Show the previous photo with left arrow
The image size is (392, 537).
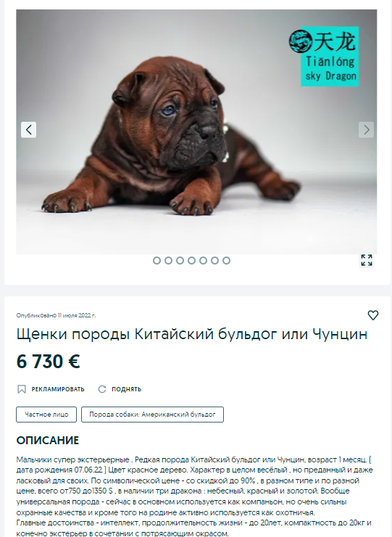click(x=28, y=130)
